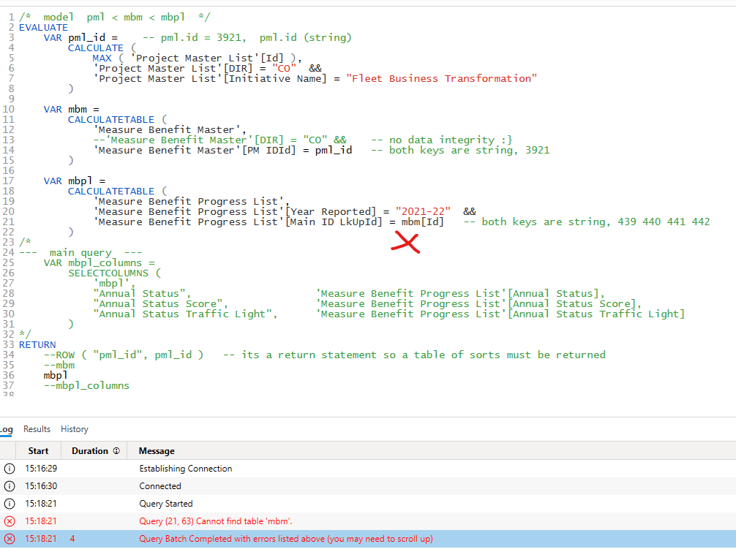The height and width of the screenshot is (560, 736).
Task: Click the timestamp 15:16:29
Action: (41, 469)
